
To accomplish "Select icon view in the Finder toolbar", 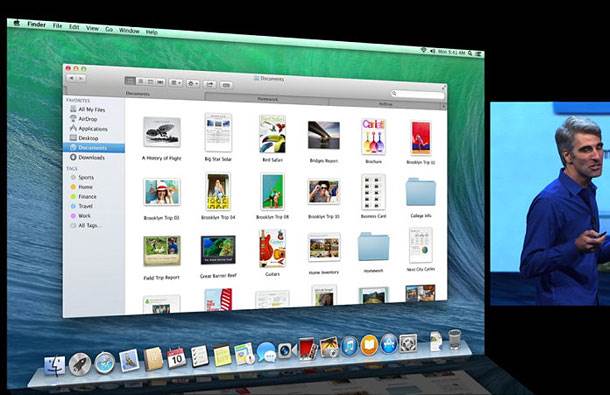I will (130, 81).
